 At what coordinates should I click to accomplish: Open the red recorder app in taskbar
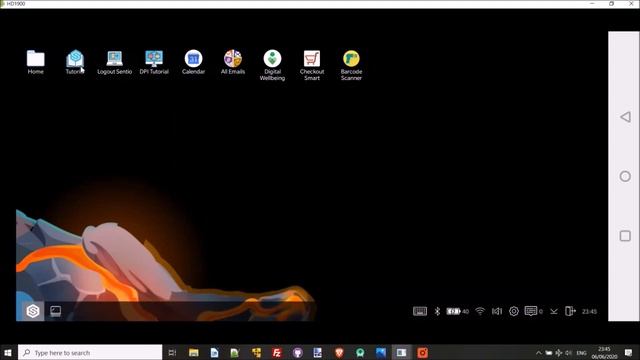click(422, 352)
